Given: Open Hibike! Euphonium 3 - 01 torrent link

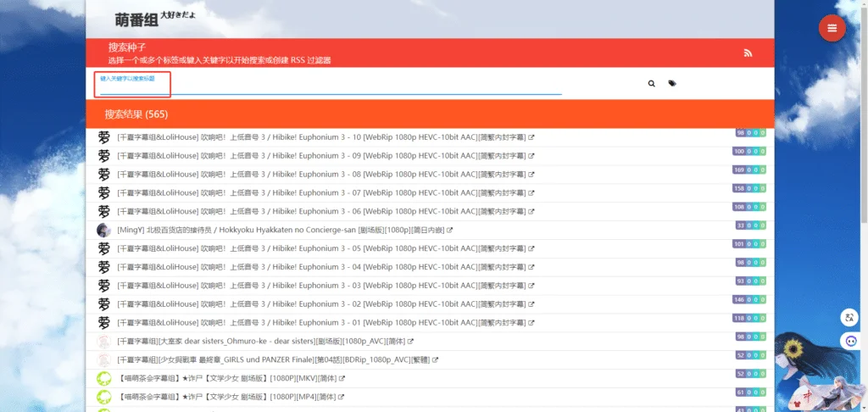Looking at the screenshot, I should tap(321, 323).
